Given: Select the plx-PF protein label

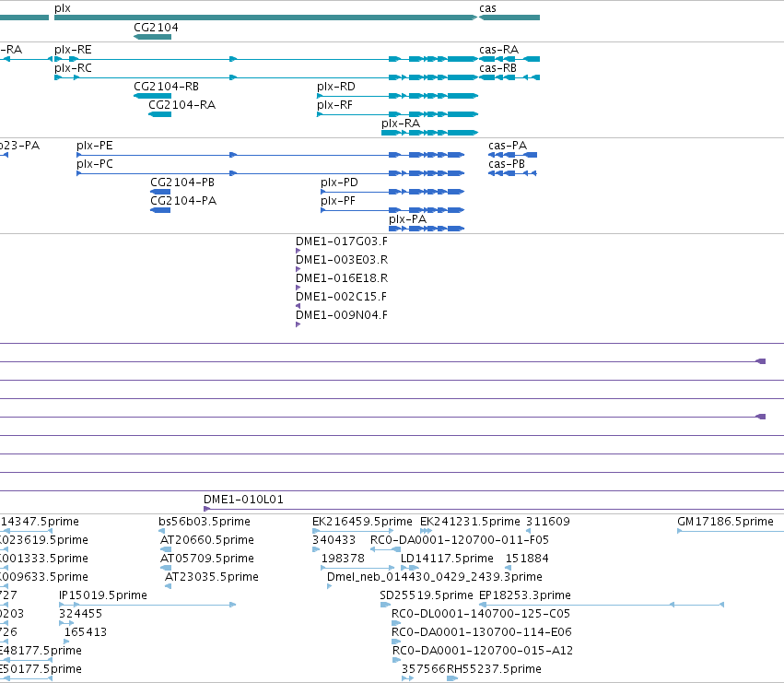Looking at the screenshot, I should (x=338, y=201).
